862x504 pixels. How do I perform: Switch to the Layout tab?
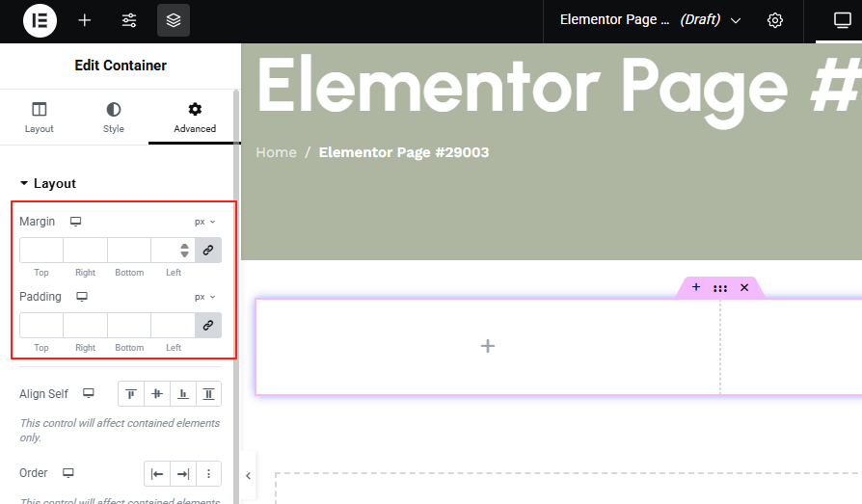click(x=39, y=118)
